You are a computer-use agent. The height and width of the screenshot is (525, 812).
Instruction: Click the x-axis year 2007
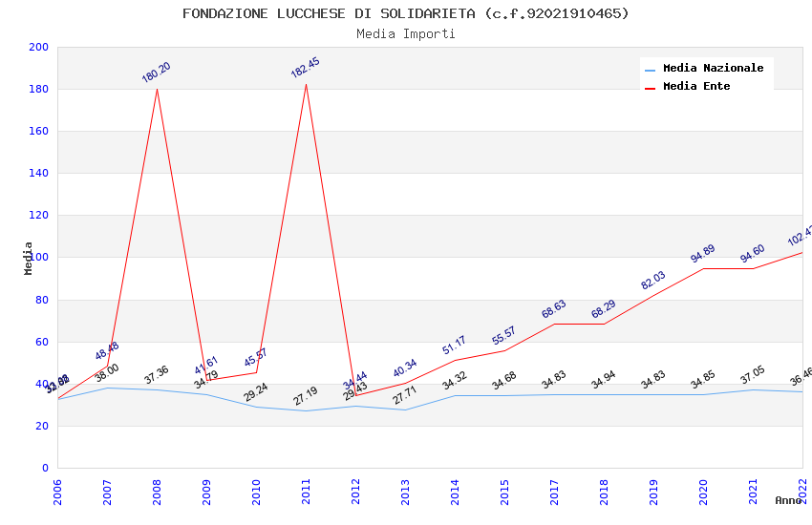point(107,493)
